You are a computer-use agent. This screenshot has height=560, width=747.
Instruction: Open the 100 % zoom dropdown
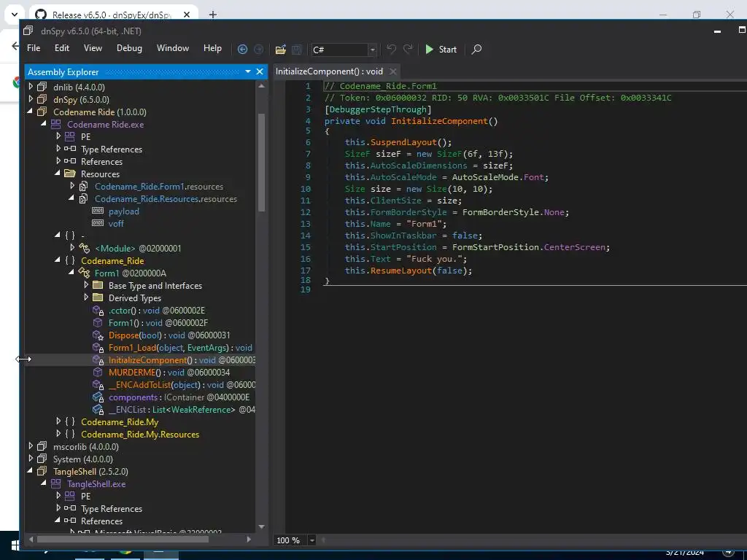pos(312,540)
